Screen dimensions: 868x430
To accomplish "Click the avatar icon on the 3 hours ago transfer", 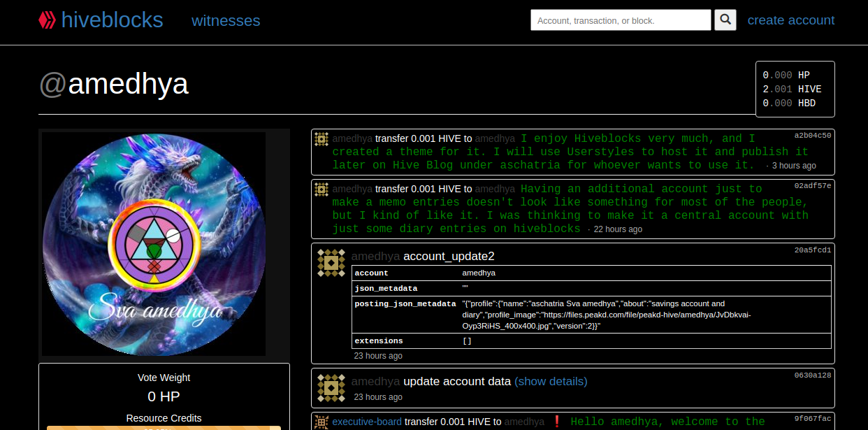I will point(321,139).
